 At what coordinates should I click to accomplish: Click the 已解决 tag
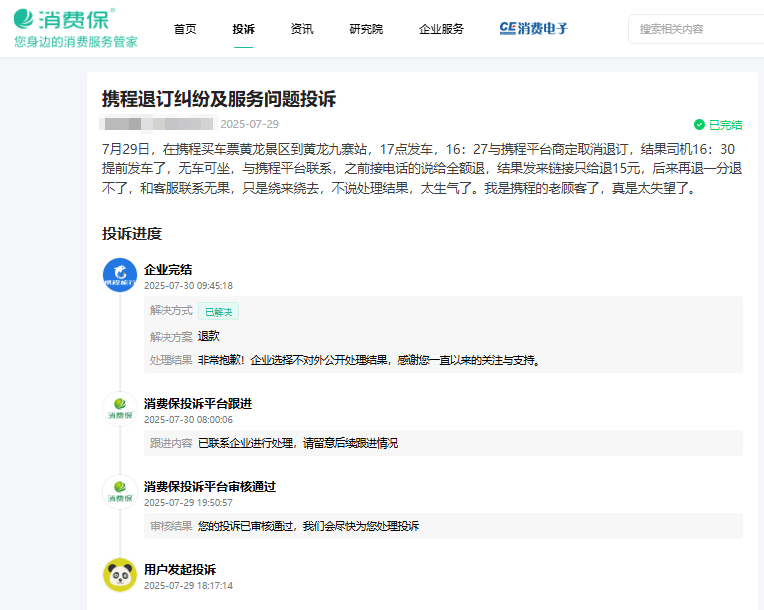click(218, 311)
